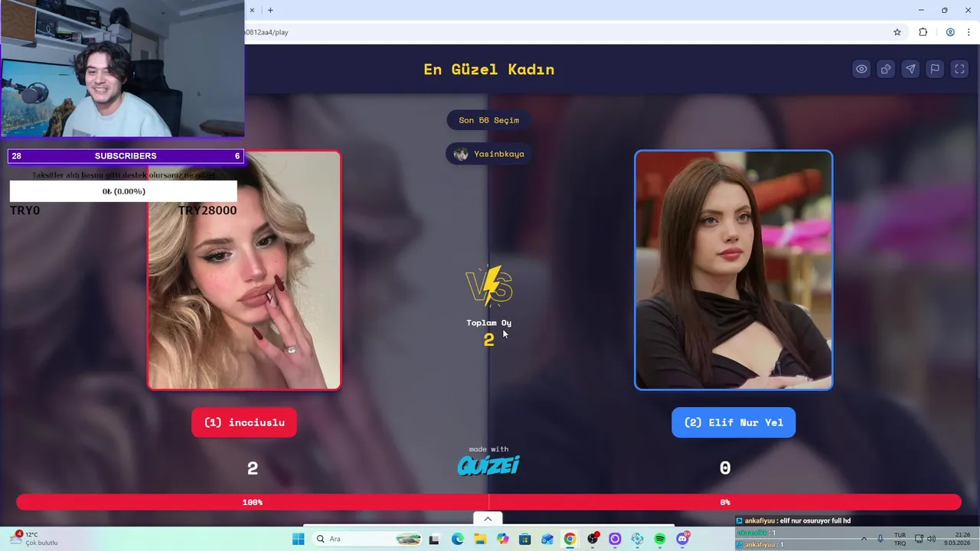Vote for (1) incciuslu button
The height and width of the screenshot is (551, 980).
click(244, 422)
